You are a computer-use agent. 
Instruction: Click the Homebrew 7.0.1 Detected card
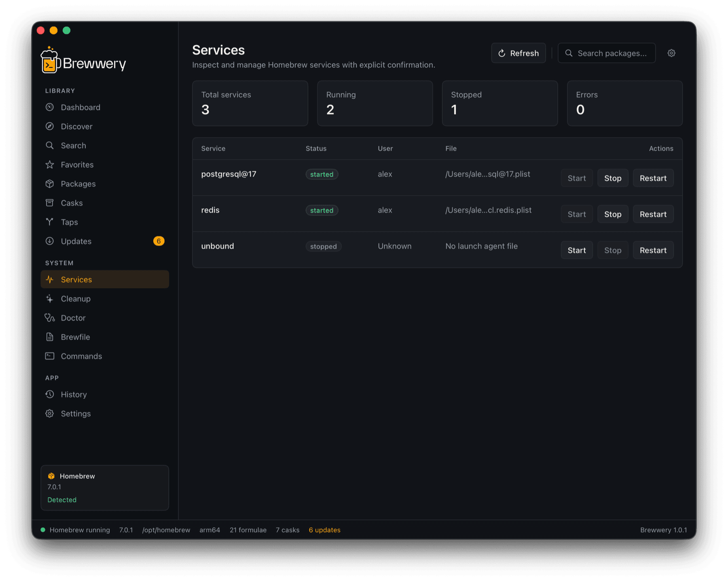tap(105, 488)
